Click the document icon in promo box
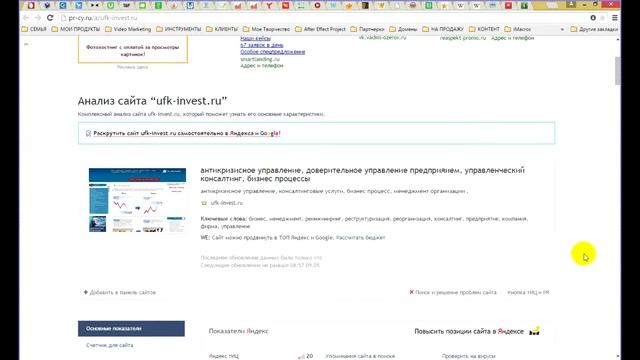The height and width of the screenshot is (360, 640). [x=88, y=133]
